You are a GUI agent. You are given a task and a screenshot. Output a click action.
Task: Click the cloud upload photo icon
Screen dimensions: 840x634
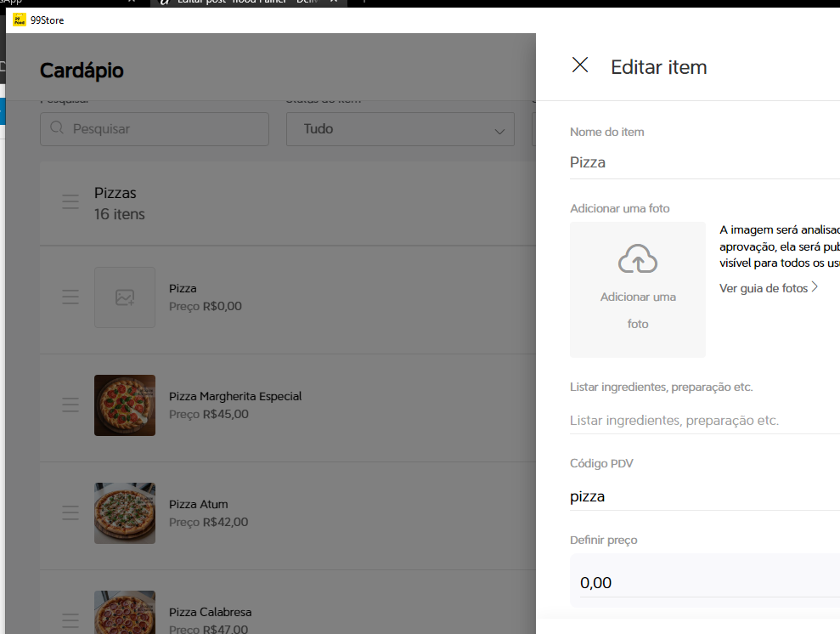(638, 259)
